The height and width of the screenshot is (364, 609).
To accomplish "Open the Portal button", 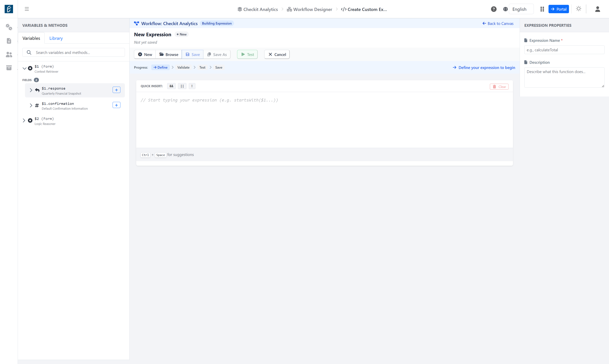I will tap(559, 9).
